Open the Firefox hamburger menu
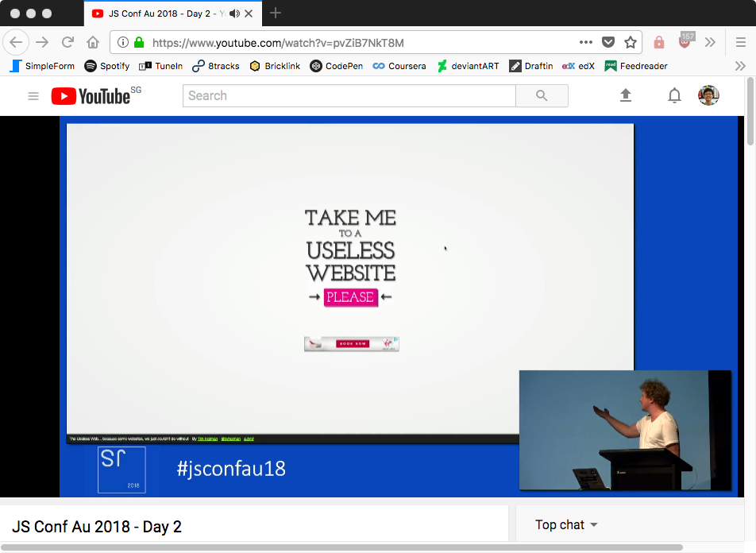The image size is (756, 553). point(741,42)
